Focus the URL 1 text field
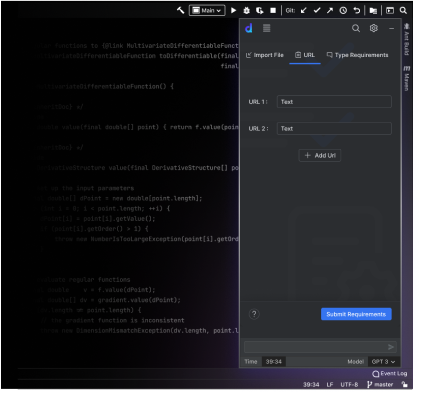The width and height of the screenshot is (422, 395). tap(334, 102)
